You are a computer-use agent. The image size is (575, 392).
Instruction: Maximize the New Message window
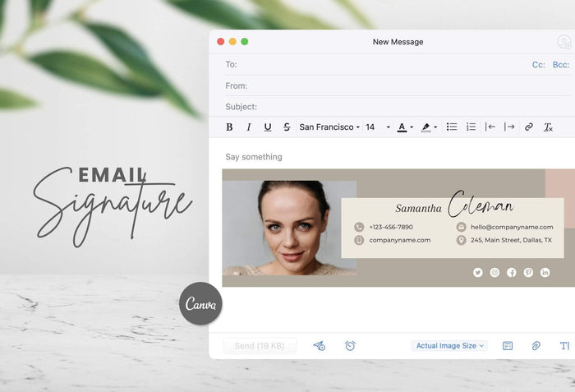pos(245,42)
